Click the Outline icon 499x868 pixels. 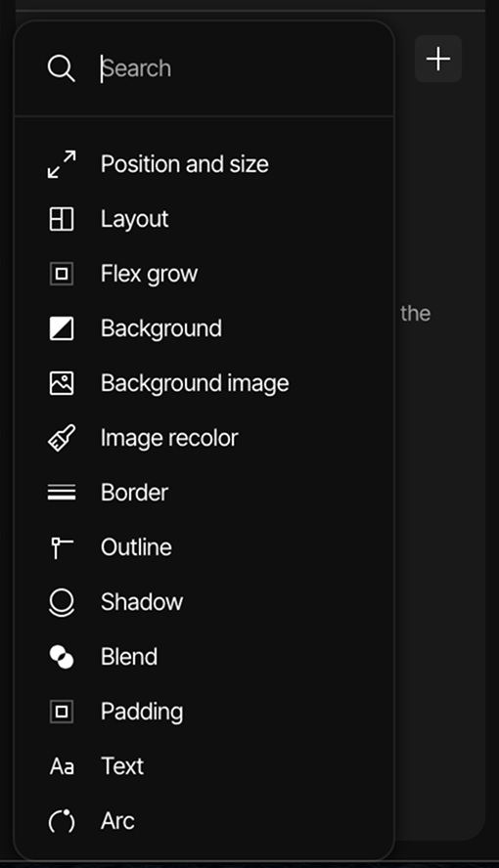(x=62, y=547)
